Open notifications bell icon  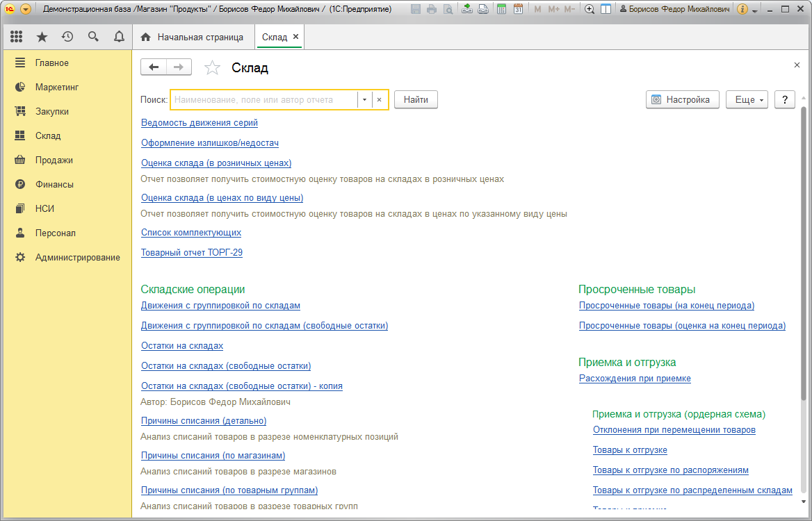pos(119,37)
